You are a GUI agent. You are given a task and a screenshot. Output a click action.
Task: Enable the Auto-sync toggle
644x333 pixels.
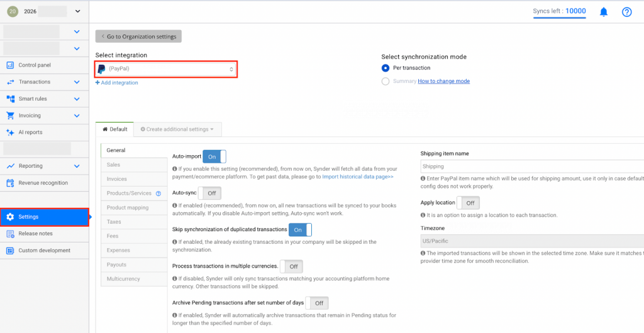pyautogui.click(x=210, y=193)
